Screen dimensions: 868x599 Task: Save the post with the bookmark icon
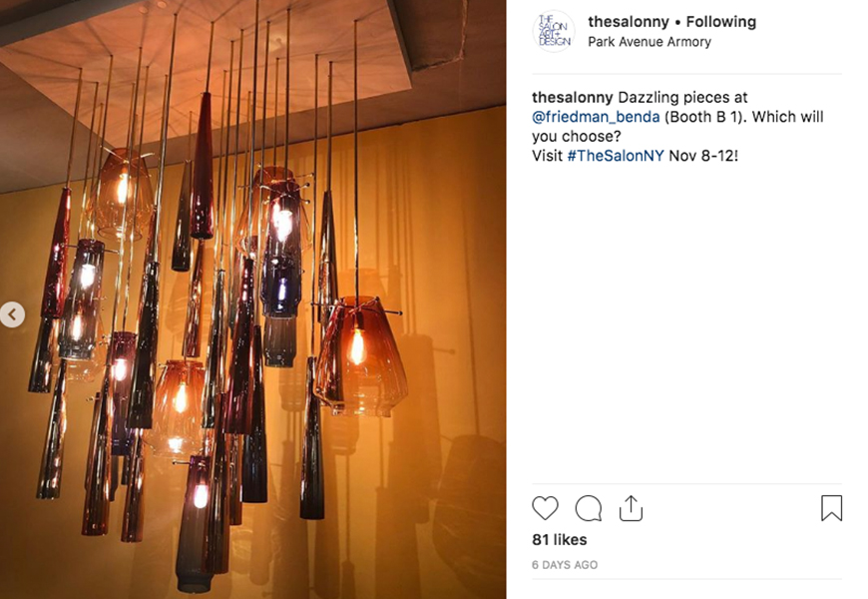(831, 507)
